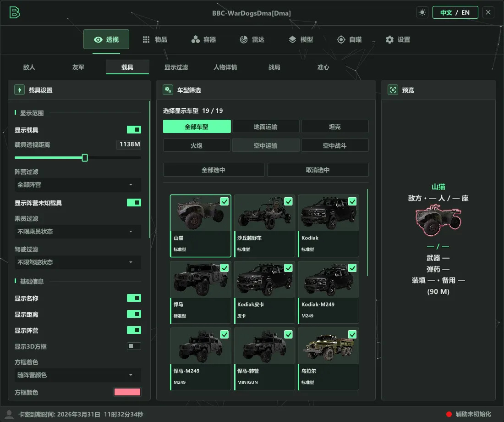Uncheck the 悍马 标准型 checkbox
The width and height of the screenshot is (504, 422).
(x=225, y=268)
